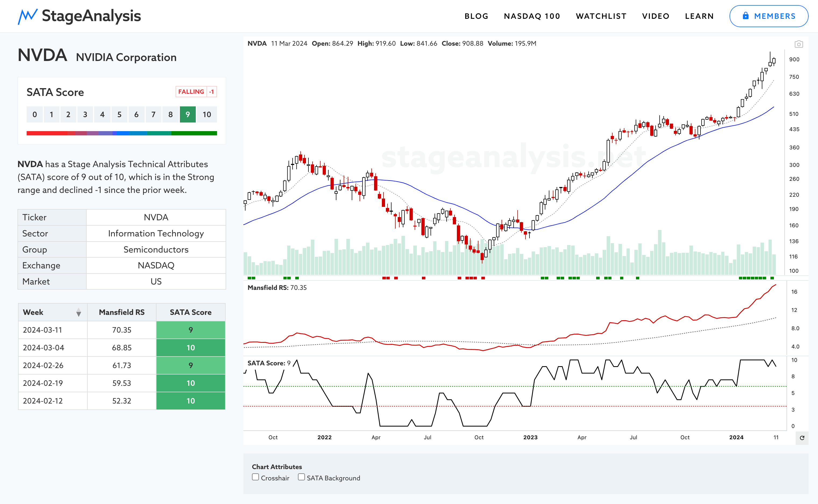818x504 pixels.
Task: Select the 2024-03-04 week row
Action: click(43, 348)
